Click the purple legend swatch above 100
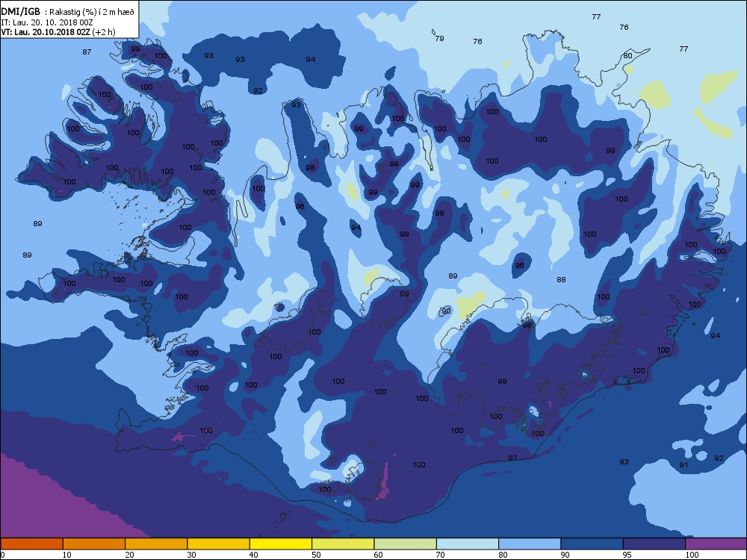The height and width of the screenshot is (560, 747). (716, 544)
